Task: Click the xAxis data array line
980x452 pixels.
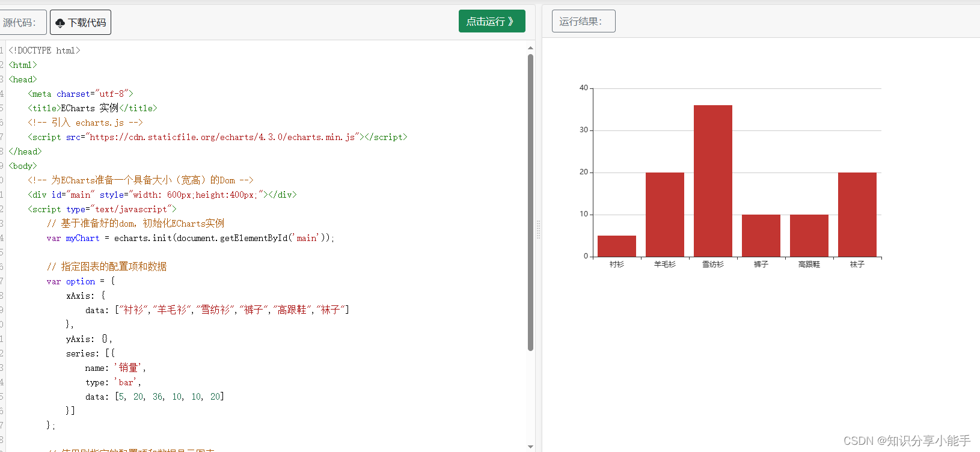Action: (218, 310)
